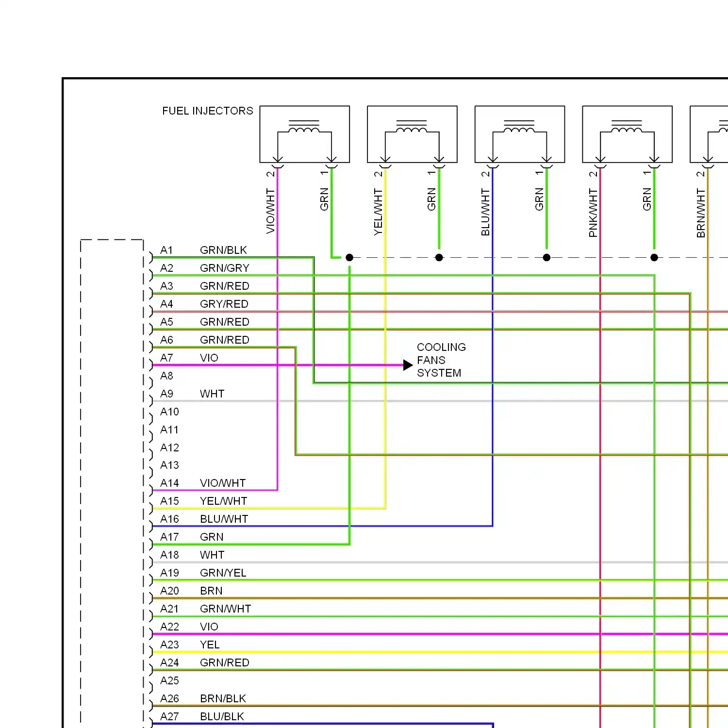Screen dimensions: 728x728
Task: Click pin label A23
Action: pos(169,645)
